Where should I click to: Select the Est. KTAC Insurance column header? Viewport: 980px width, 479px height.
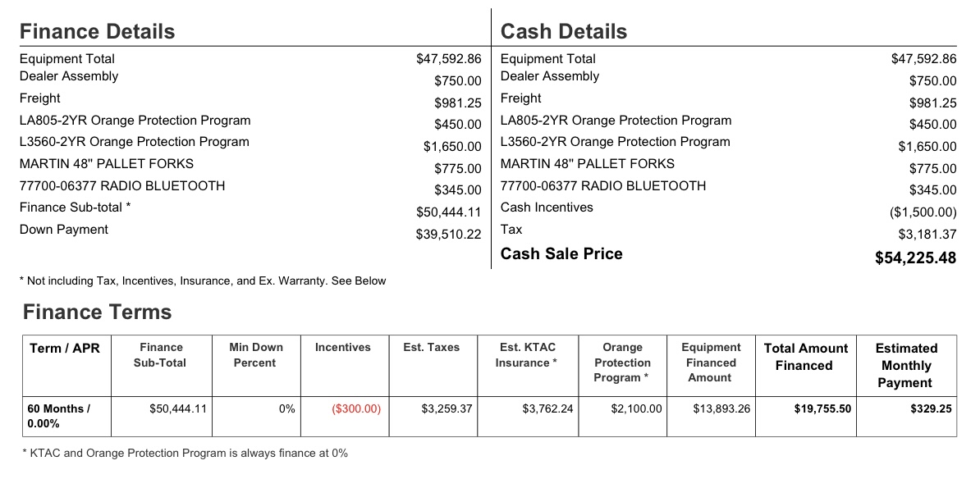[528, 354]
